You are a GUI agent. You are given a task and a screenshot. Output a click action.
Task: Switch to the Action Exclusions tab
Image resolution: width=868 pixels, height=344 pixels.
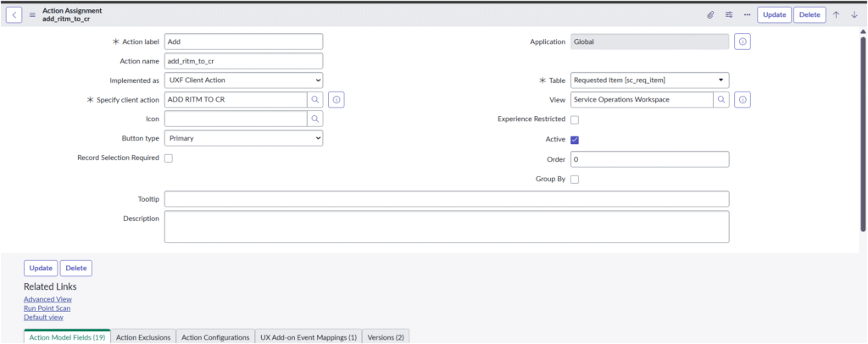[x=143, y=337]
